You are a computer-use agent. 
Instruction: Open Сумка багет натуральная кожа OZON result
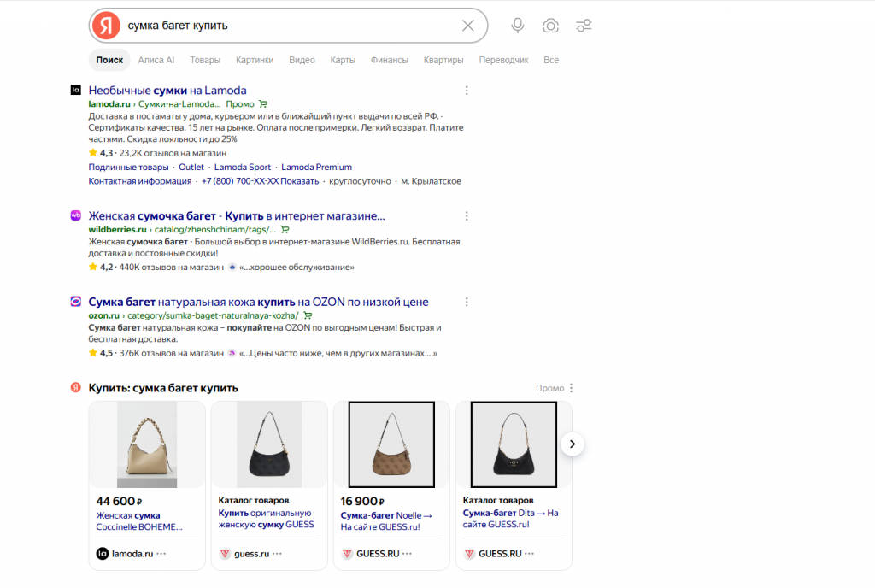(258, 302)
